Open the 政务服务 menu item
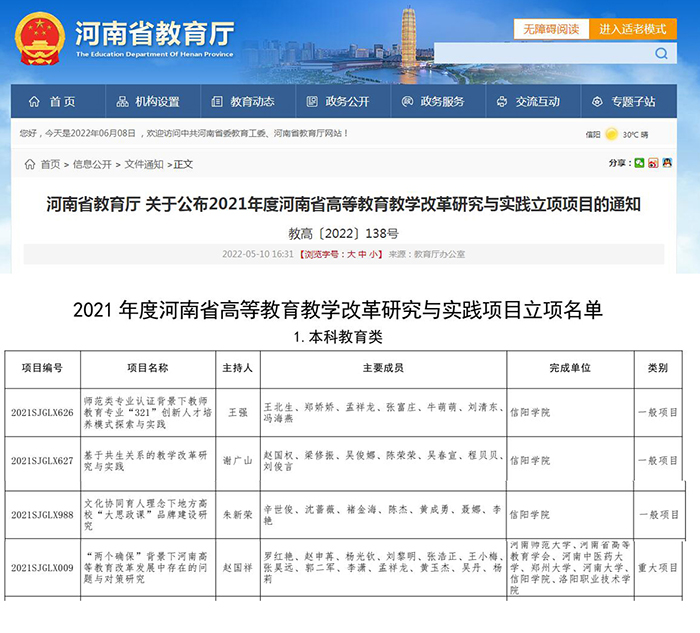Image resolution: width=700 pixels, height=633 pixels. tap(433, 102)
